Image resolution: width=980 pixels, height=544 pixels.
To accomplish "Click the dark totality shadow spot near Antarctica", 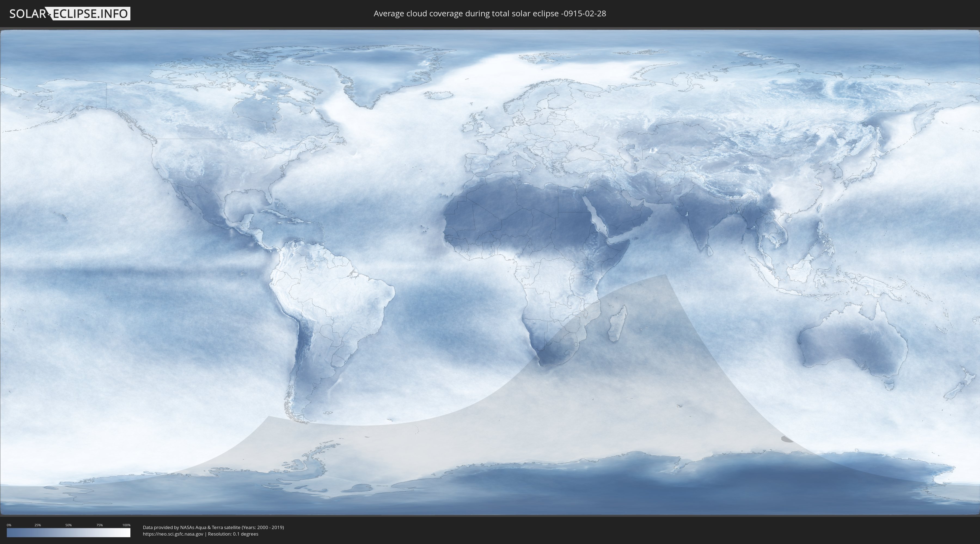I will coord(787,440).
